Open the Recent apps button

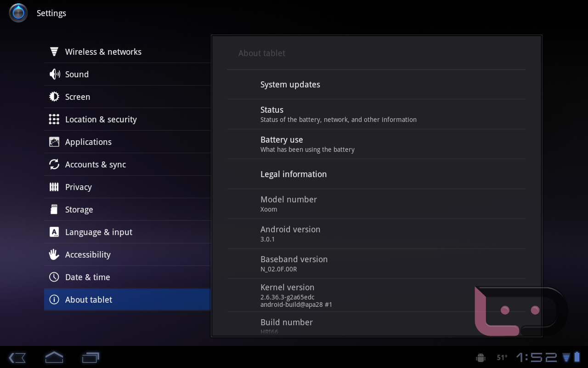(x=90, y=357)
